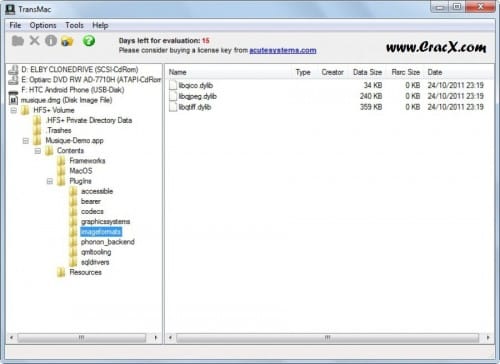Click the Info toolbar icon

[51, 41]
